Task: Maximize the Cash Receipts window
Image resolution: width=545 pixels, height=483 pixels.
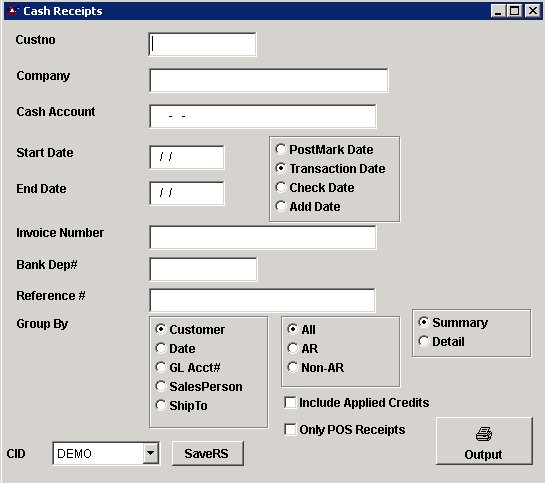Action: [515, 11]
